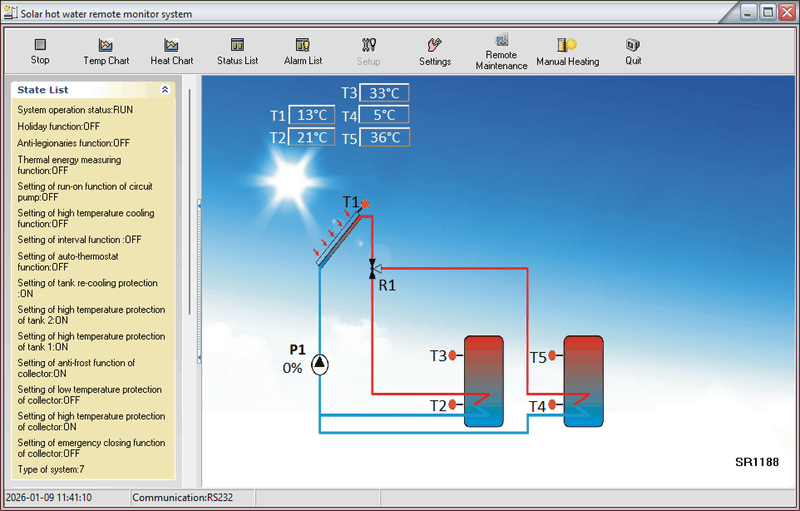The image size is (800, 511).
Task: Click the first storage tank with T3
Action: click(484, 381)
